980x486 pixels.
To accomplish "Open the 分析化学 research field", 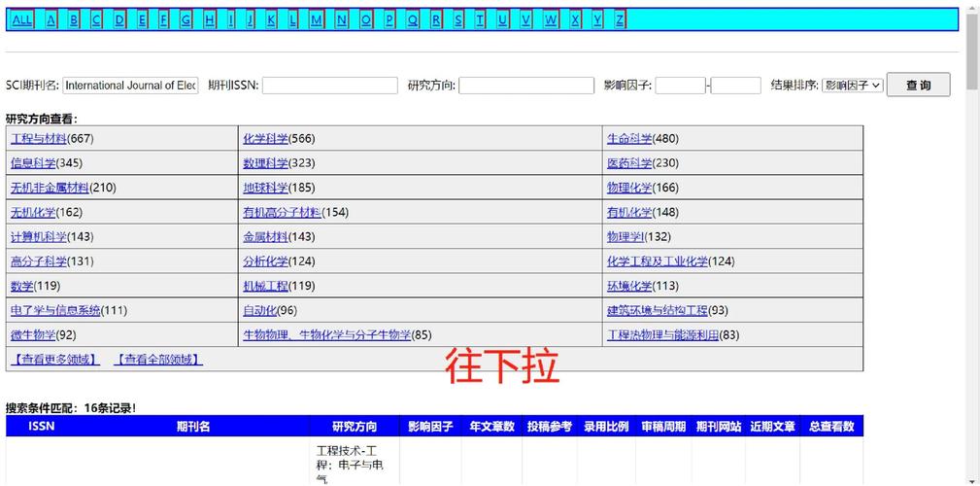I will click(265, 261).
